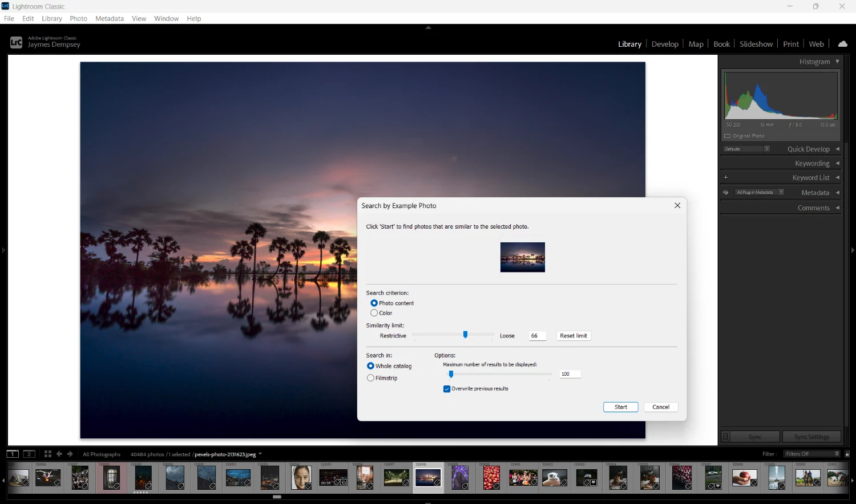Click the eye icon beside All Plug-in Metadata
Screen dimensions: 856x504
tap(725, 192)
